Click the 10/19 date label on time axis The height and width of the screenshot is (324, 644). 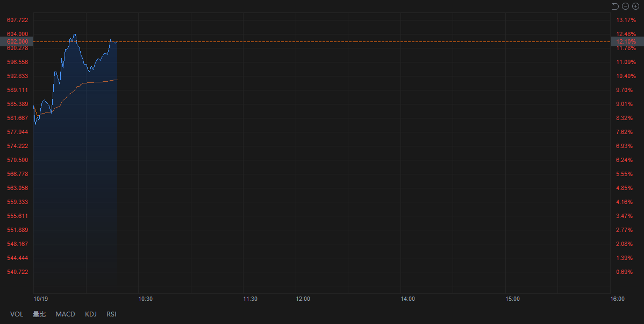[41, 299]
